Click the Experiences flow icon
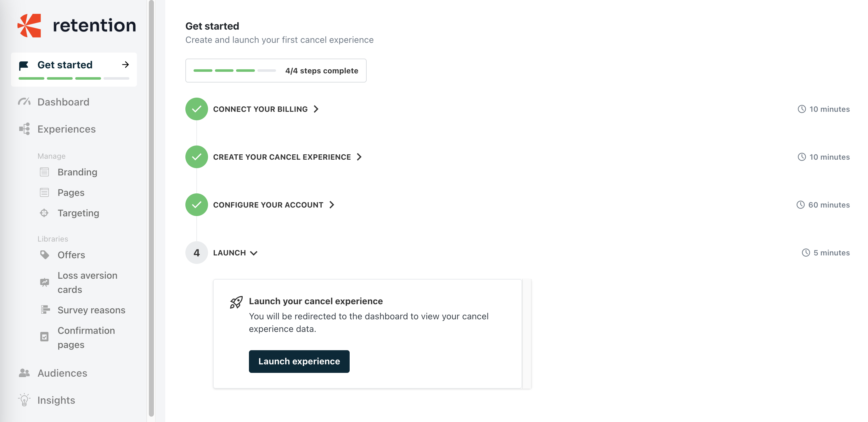 point(24,129)
